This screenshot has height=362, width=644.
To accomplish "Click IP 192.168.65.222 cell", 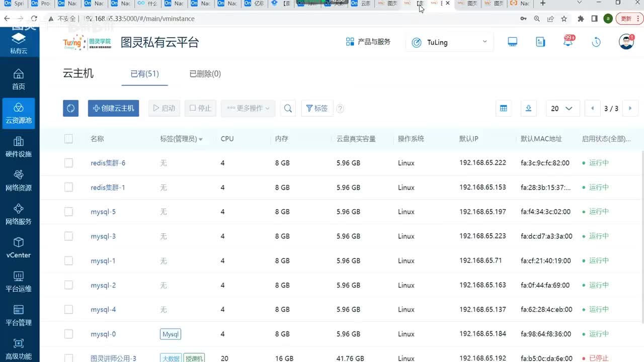I will tap(482, 163).
